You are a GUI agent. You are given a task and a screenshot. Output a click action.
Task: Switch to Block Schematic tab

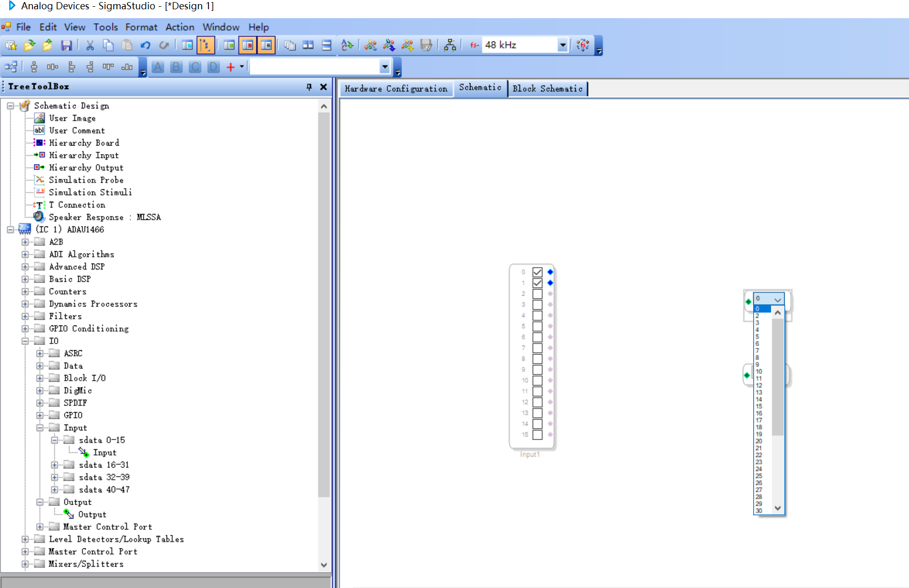(547, 89)
